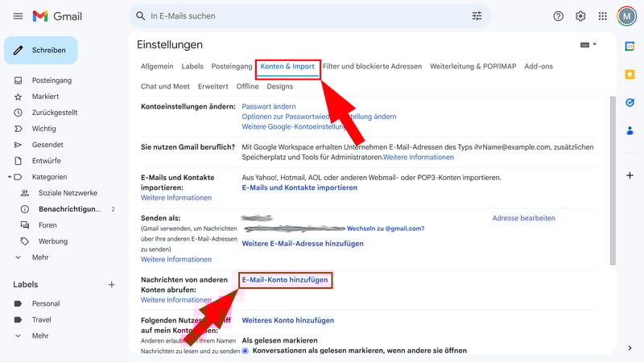Select the 'Konversationen als gelesen markieren' radio button
Viewport: 644px width, 362px height.
pos(246,351)
